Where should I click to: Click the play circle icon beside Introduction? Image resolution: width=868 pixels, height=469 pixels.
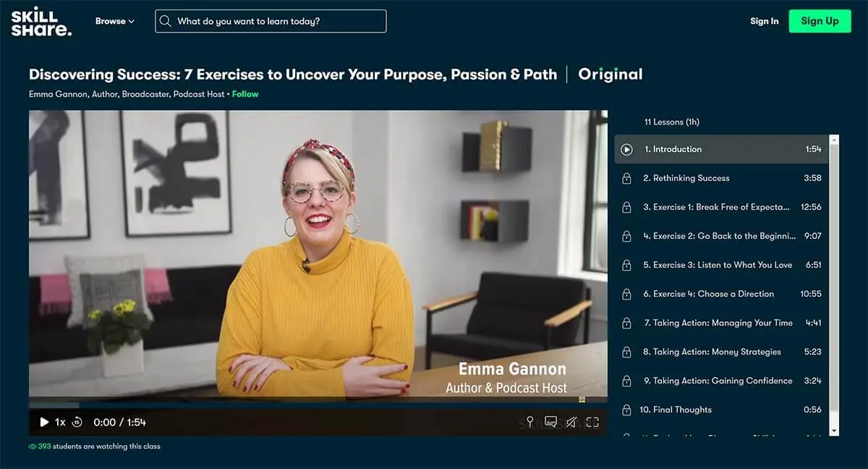(627, 149)
